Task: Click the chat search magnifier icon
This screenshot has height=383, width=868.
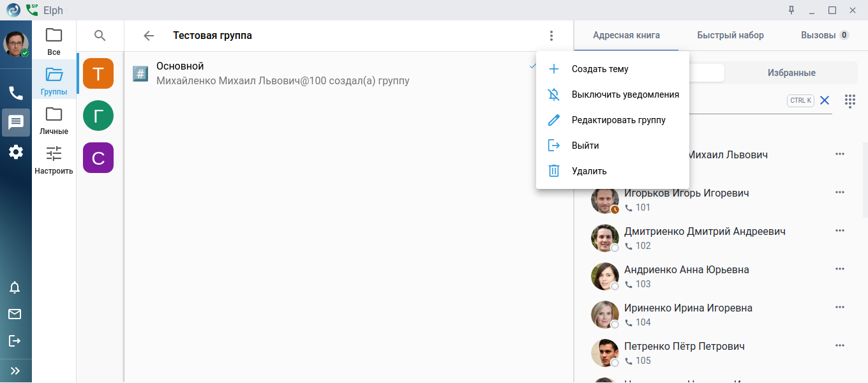Action: [x=100, y=36]
